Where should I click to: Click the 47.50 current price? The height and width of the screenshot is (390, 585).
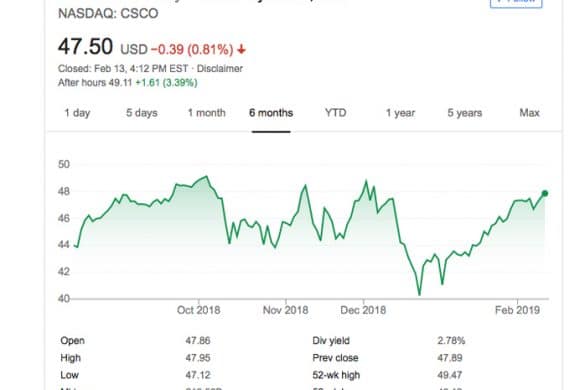click(x=85, y=47)
